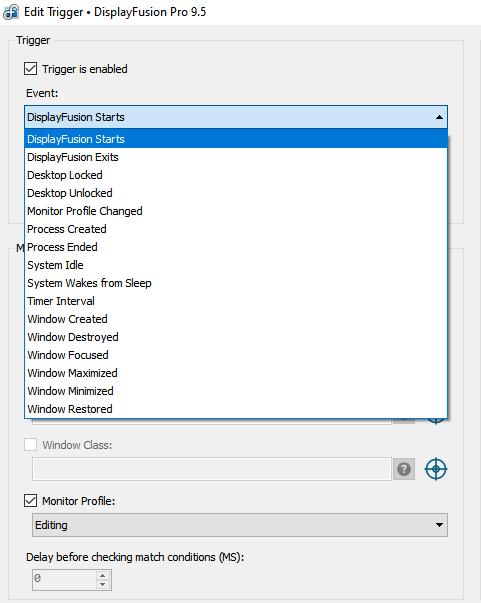The height and width of the screenshot is (603, 481).
Task: Select the Process Created event
Action: (x=236, y=229)
